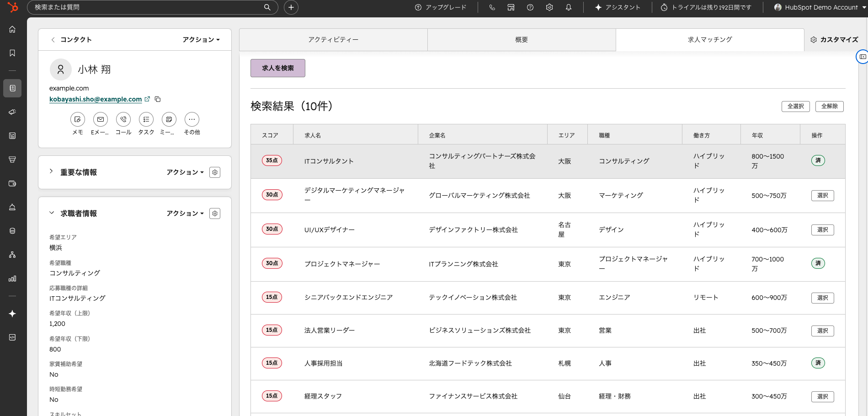Viewport: 868px width, 416px height.
Task: Click the 小林 翔 contact avatar
Action: pyautogui.click(x=61, y=69)
